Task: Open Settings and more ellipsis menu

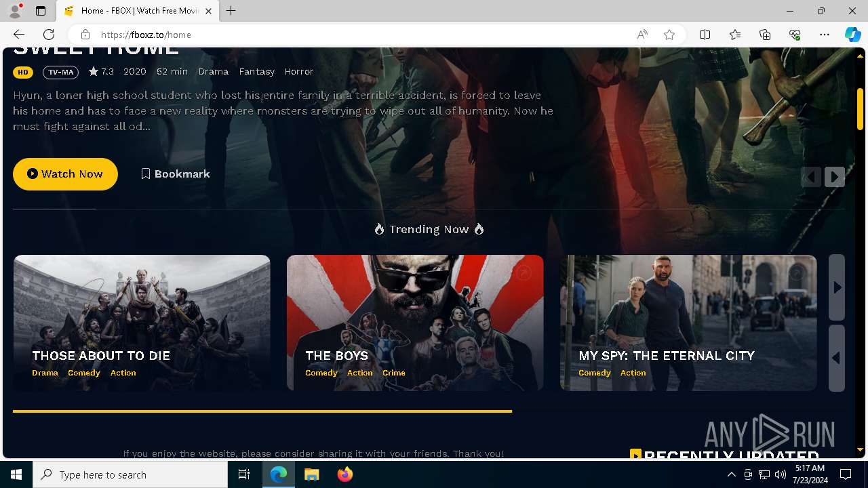Action: pos(825,35)
